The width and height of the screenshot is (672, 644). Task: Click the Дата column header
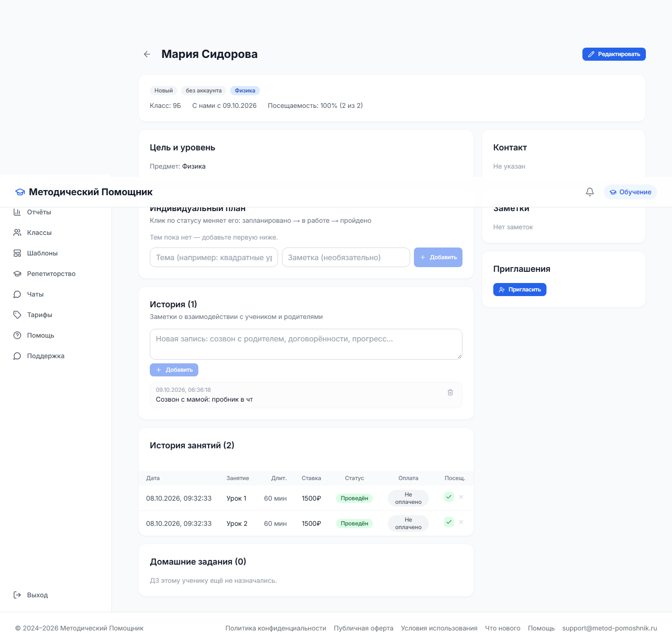click(153, 478)
